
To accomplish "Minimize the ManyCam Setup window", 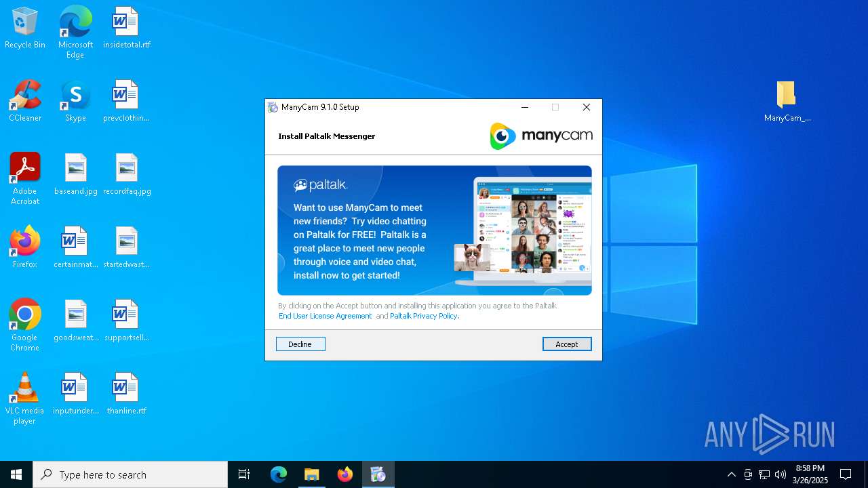I will 524,107.
